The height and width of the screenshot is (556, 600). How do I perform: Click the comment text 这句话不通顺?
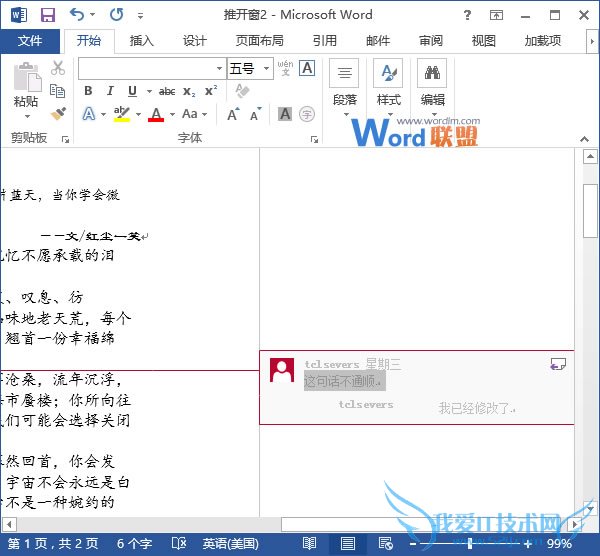tap(343, 381)
